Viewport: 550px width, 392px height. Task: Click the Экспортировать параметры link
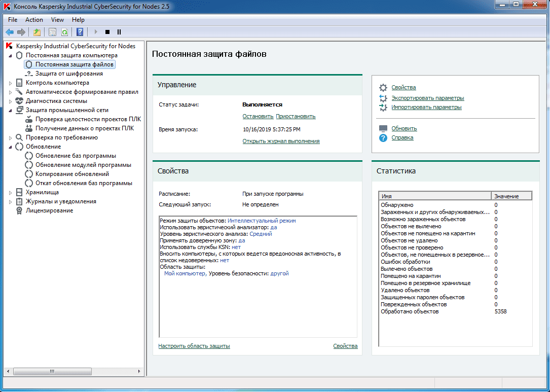pyautogui.click(x=428, y=98)
